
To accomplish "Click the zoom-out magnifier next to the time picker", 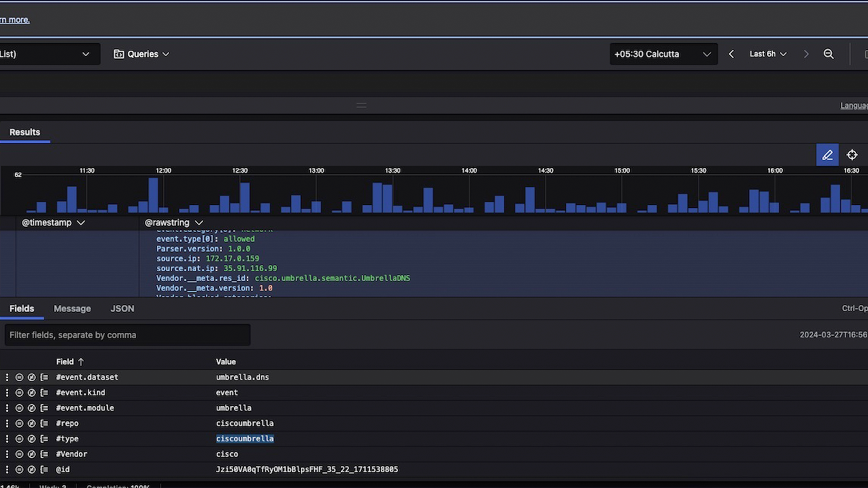I will point(829,54).
